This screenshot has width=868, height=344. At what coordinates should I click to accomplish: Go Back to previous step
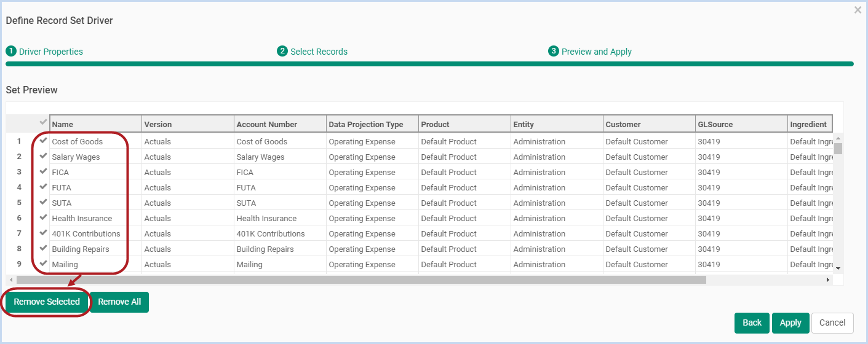point(752,322)
